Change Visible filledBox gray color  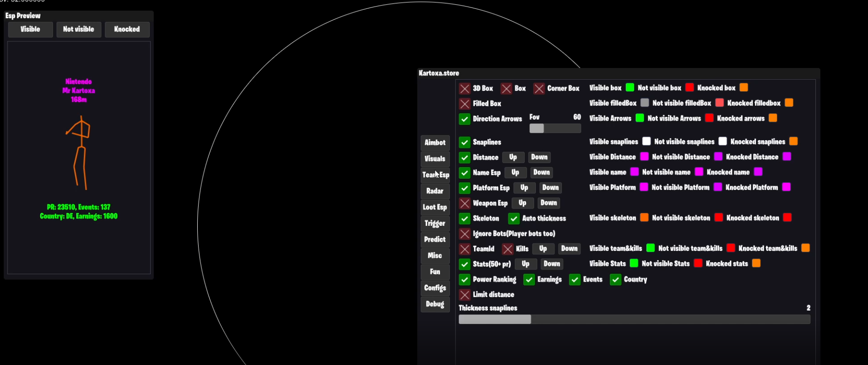(x=645, y=102)
